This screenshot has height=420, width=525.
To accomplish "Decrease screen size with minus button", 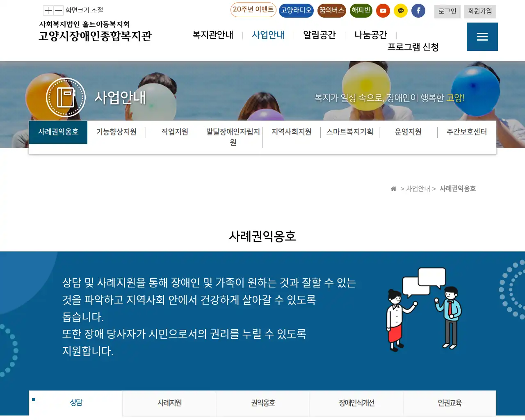I will pos(58,10).
